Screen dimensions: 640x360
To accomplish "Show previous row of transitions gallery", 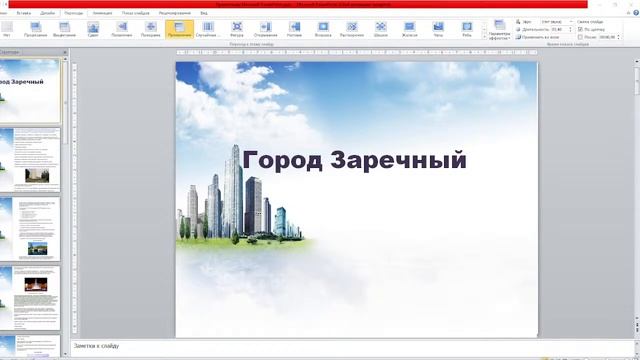I will [x=484, y=23].
